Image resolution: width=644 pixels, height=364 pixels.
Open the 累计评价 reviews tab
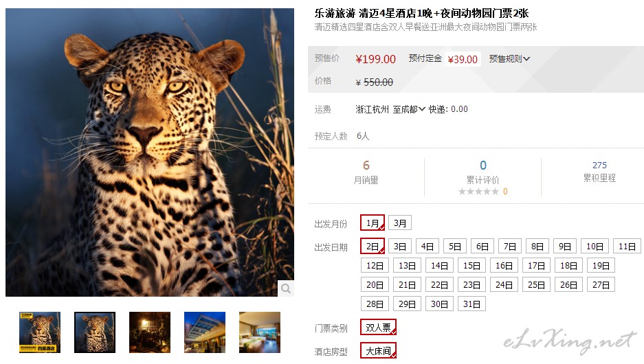(x=483, y=180)
